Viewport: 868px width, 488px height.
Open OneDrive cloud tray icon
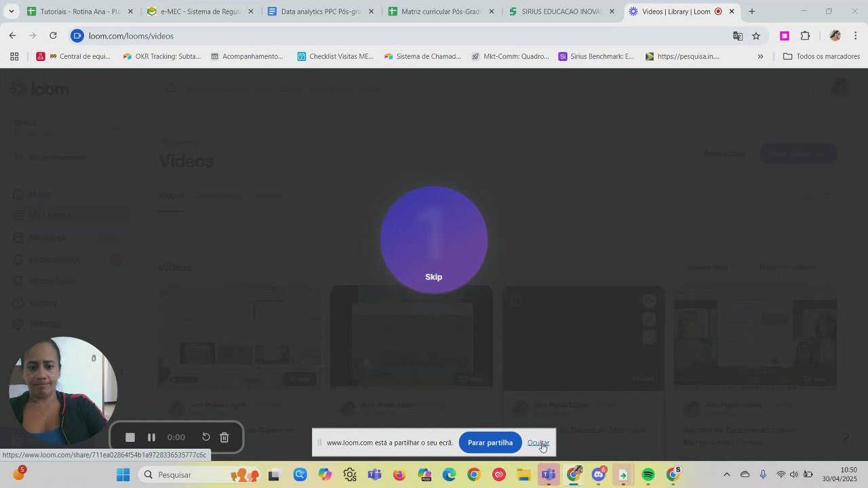click(745, 474)
